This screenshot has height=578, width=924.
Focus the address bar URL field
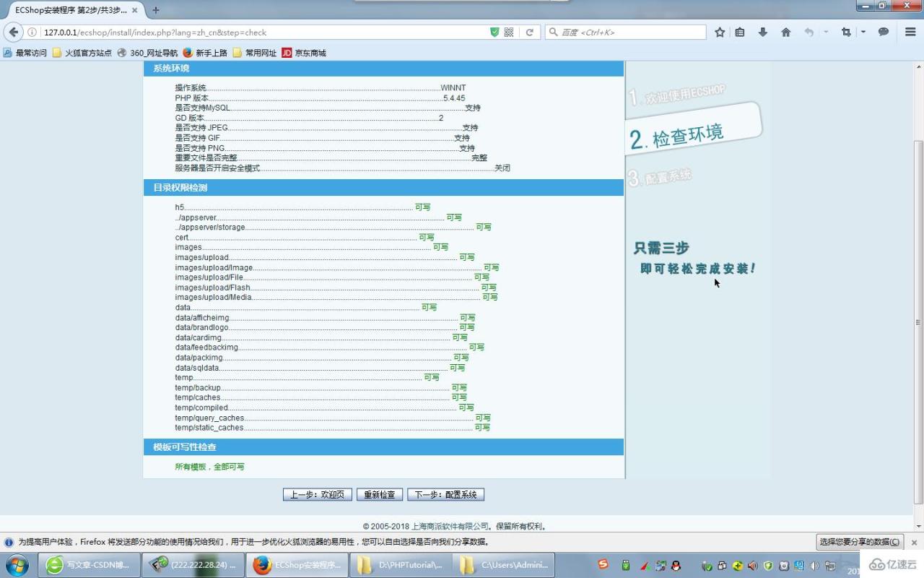click(x=263, y=33)
